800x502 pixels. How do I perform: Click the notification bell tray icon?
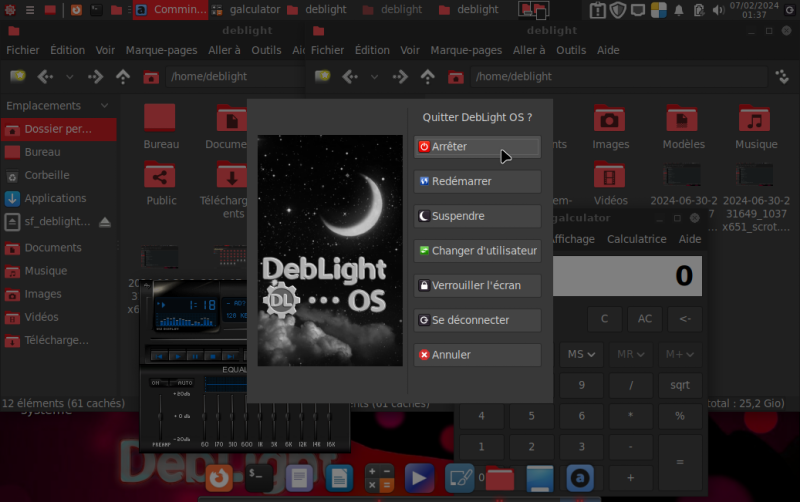pyautogui.click(x=680, y=10)
